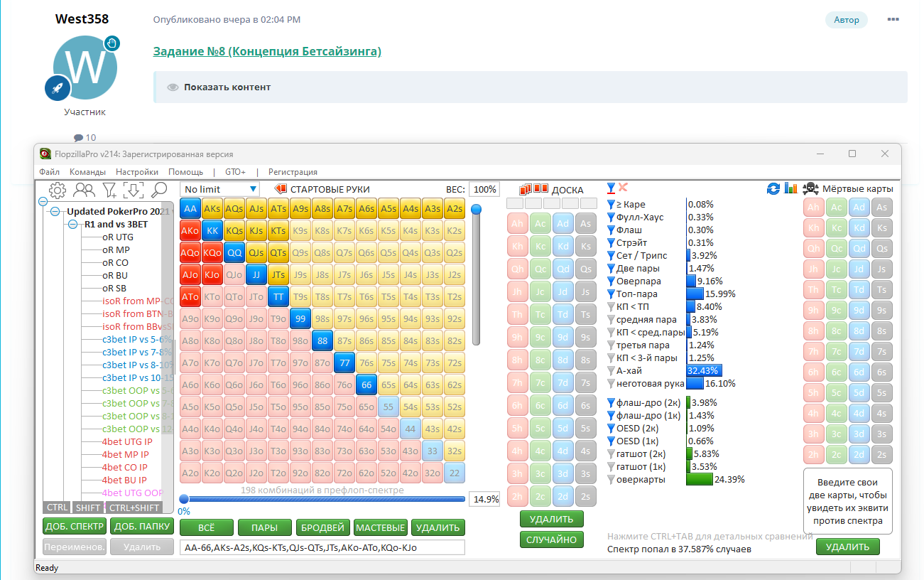Collapse the Updated PokerPro 2021 tree node

(x=55, y=212)
